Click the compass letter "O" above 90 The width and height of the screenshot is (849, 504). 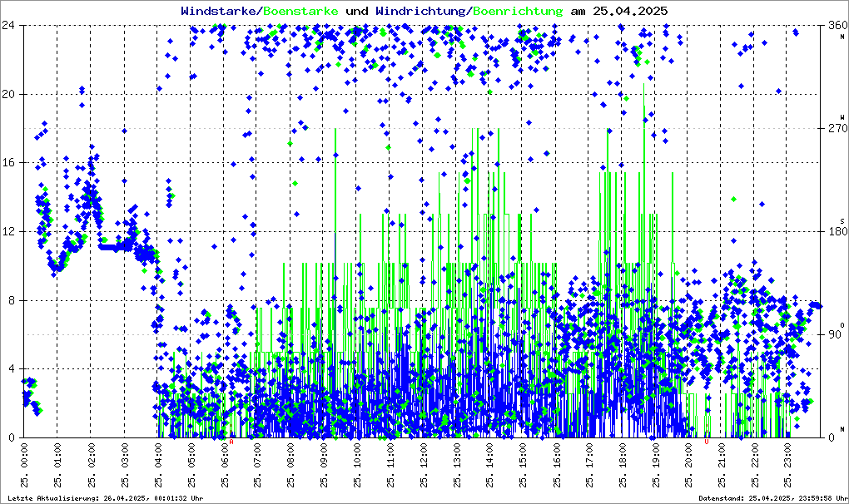point(842,324)
